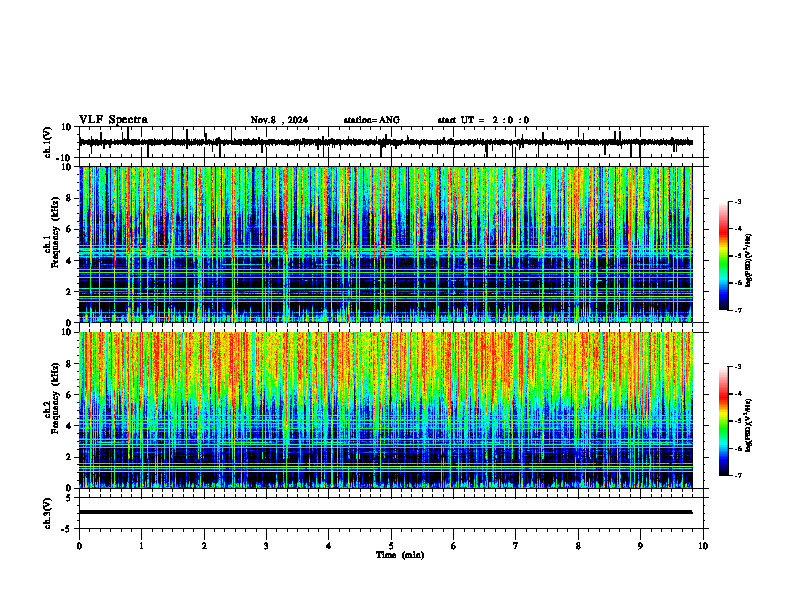Click the ch.2 Frequency (kHz) axis label
792x612 pixels.
coord(50,397)
